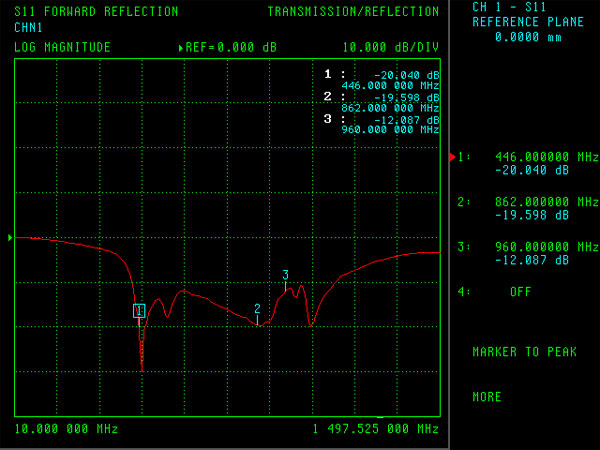Click the 10.000 dB/DIV scale text
Screen dimensions: 600x450
[391, 47]
